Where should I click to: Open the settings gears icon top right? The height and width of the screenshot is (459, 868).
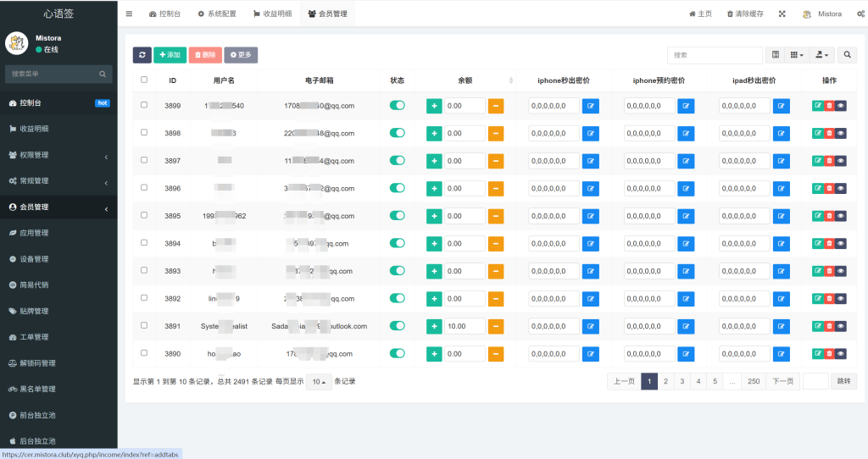coord(861,14)
